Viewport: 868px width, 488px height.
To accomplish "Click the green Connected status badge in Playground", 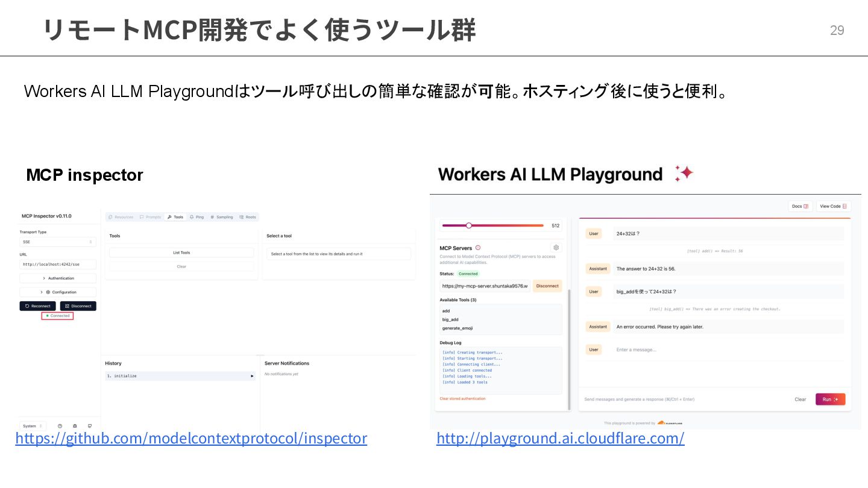I will click(468, 274).
